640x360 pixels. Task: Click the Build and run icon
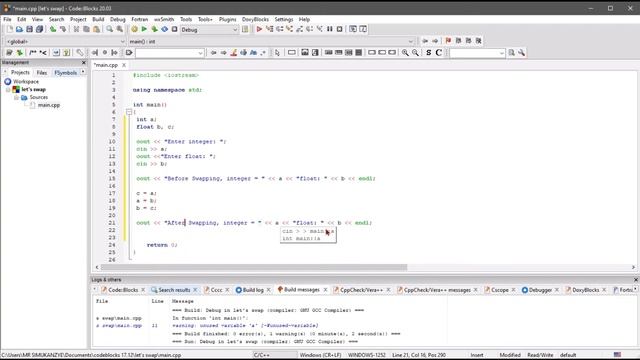click(154, 29)
